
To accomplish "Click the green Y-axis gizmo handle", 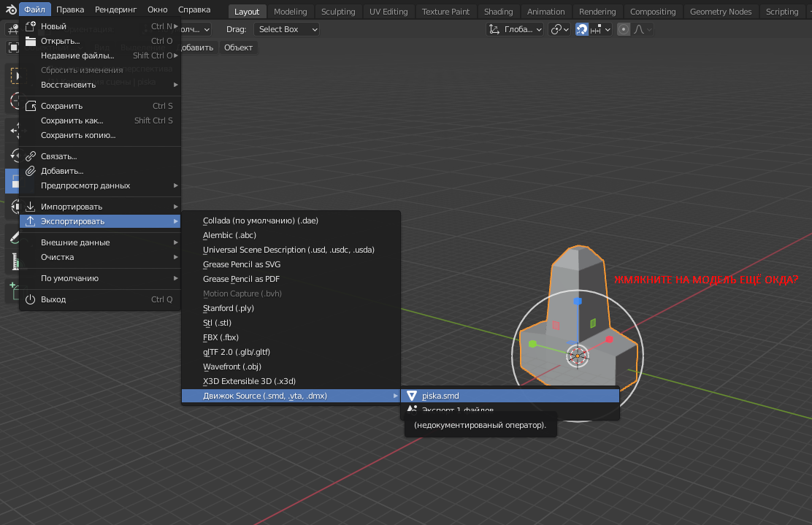I will tap(532, 344).
